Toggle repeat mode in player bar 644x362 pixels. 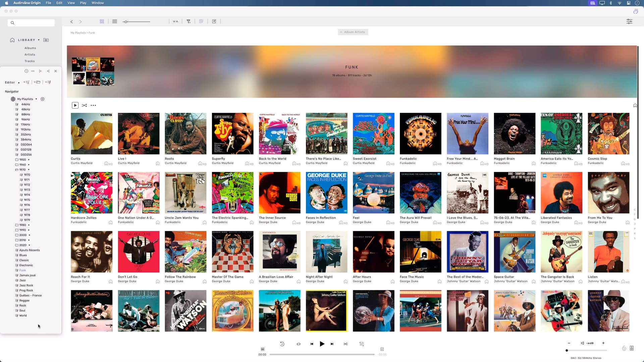[x=299, y=344]
